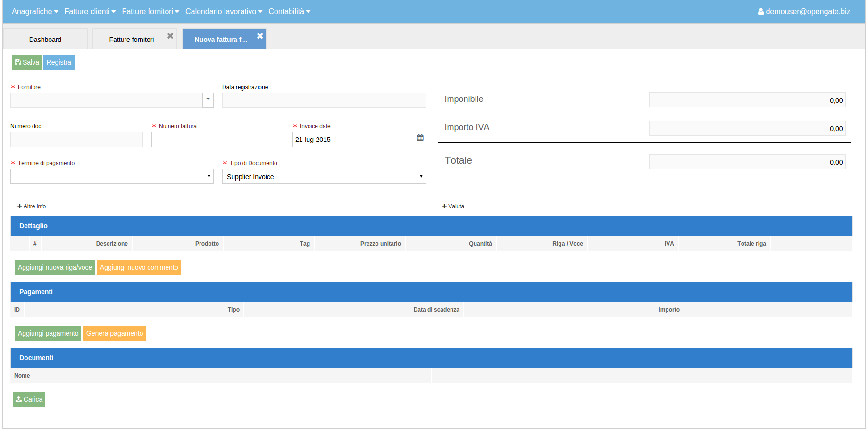Click the Registra button
Screen dimensions: 868x429
point(59,62)
